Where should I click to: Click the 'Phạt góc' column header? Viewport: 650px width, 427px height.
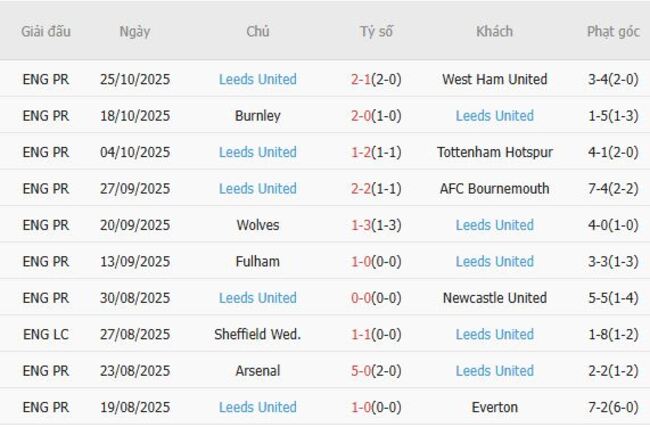click(613, 31)
